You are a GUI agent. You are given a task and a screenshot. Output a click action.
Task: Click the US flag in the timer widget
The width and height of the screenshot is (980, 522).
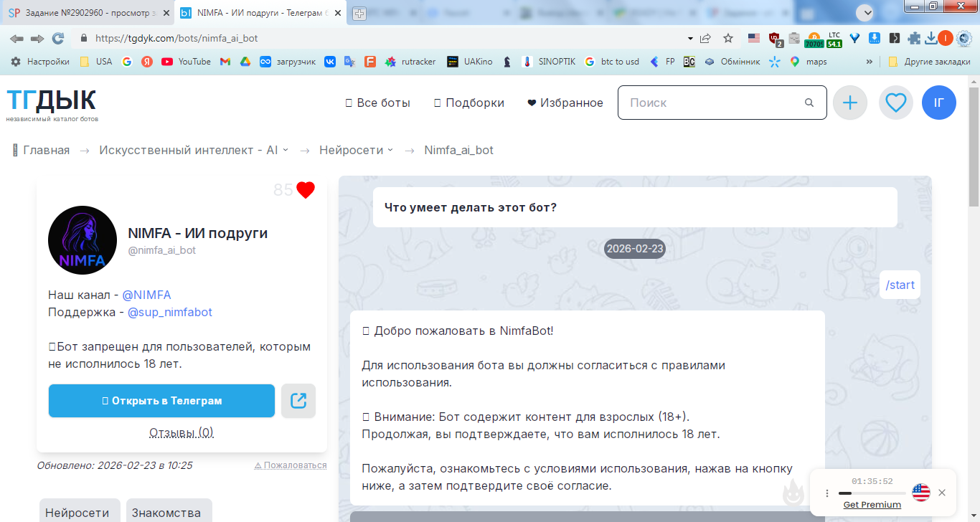pos(921,493)
